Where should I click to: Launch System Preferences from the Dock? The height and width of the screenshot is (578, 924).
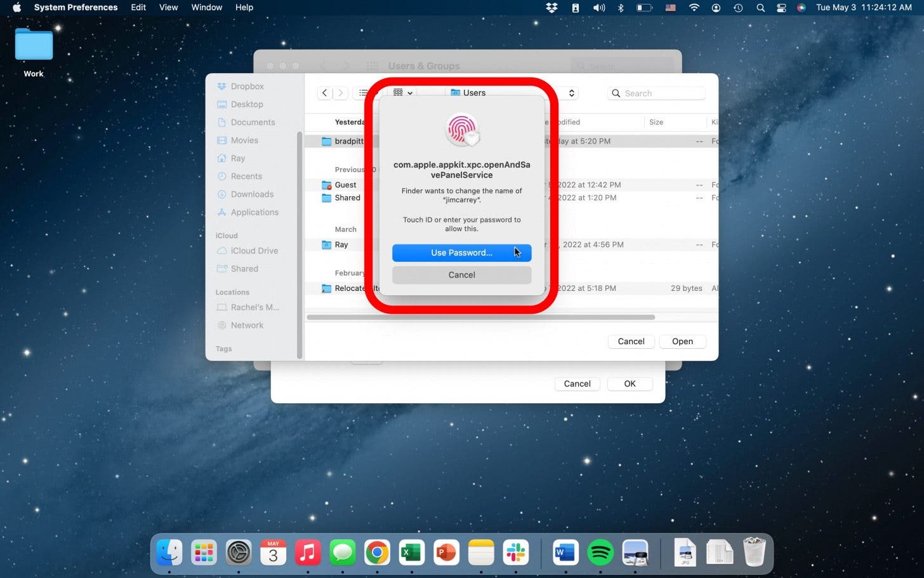click(x=239, y=553)
